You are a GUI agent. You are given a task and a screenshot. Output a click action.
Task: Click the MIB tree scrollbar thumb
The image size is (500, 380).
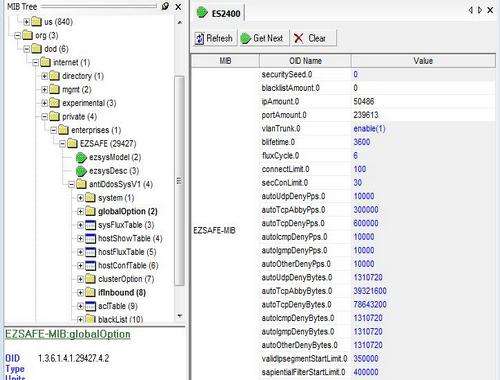coord(179,181)
